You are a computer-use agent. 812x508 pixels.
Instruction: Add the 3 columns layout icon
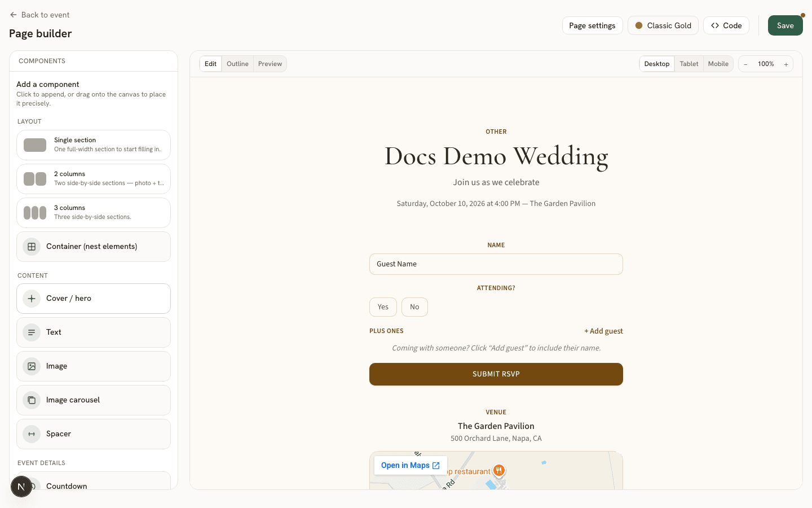(x=35, y=213)
